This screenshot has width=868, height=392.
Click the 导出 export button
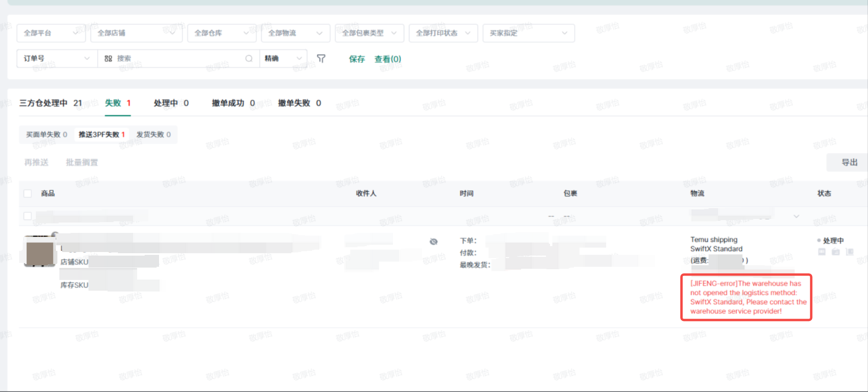click(x=849, y=162)
